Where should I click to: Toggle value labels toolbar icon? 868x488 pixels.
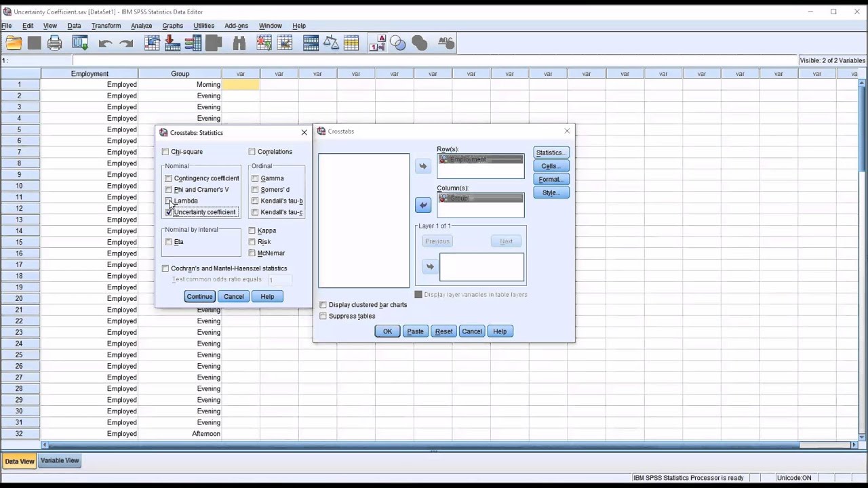click(x=377, y=43)
